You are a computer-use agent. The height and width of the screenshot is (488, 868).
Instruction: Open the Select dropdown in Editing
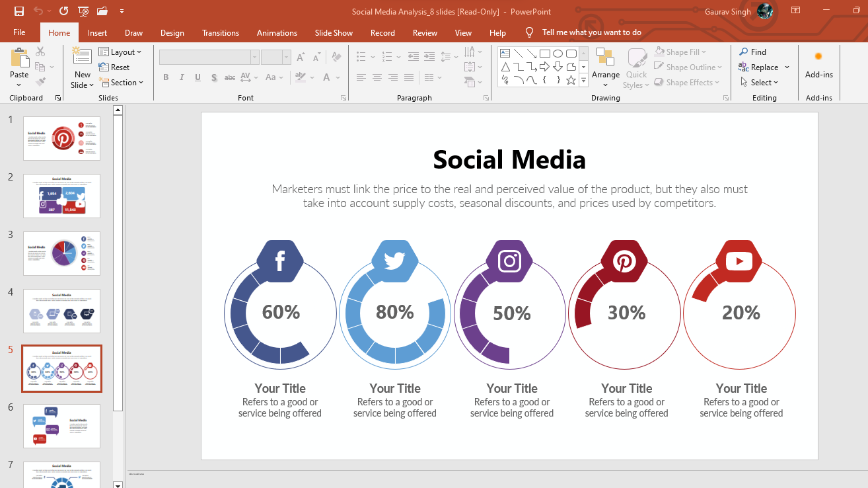click(759, 83)
